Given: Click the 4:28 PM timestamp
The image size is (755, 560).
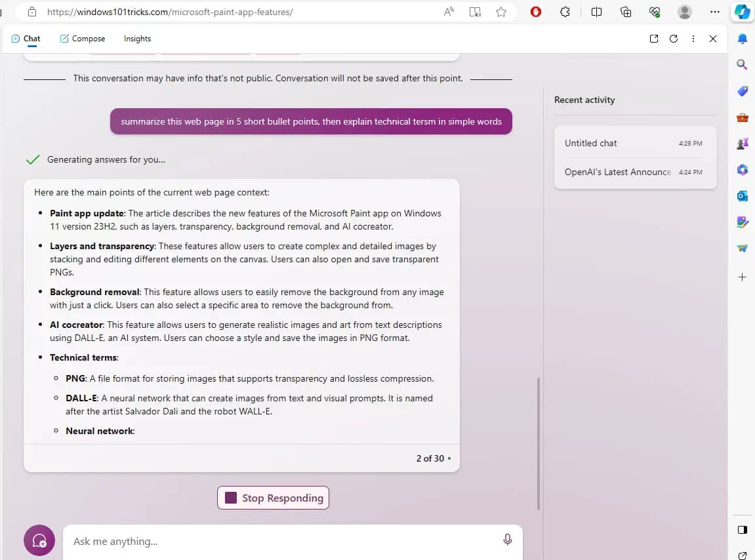Looking at the screenshot, I should pos(690,143).
